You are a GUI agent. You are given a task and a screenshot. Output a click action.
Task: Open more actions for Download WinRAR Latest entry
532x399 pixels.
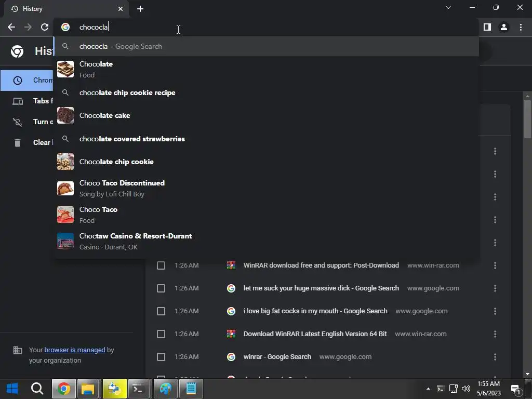pos(495,334)
